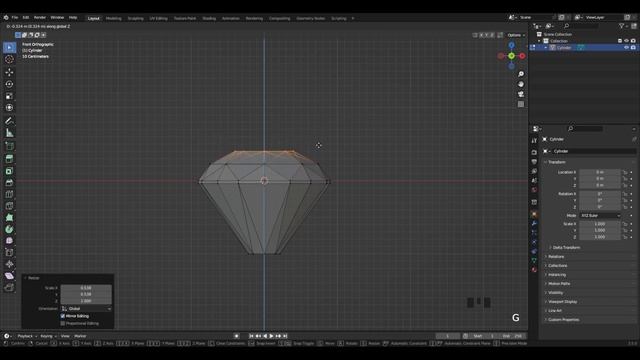Screen dimensions: 640x360
Task: Hide Collection with its eye icon
Action: [x=627, y=41]
